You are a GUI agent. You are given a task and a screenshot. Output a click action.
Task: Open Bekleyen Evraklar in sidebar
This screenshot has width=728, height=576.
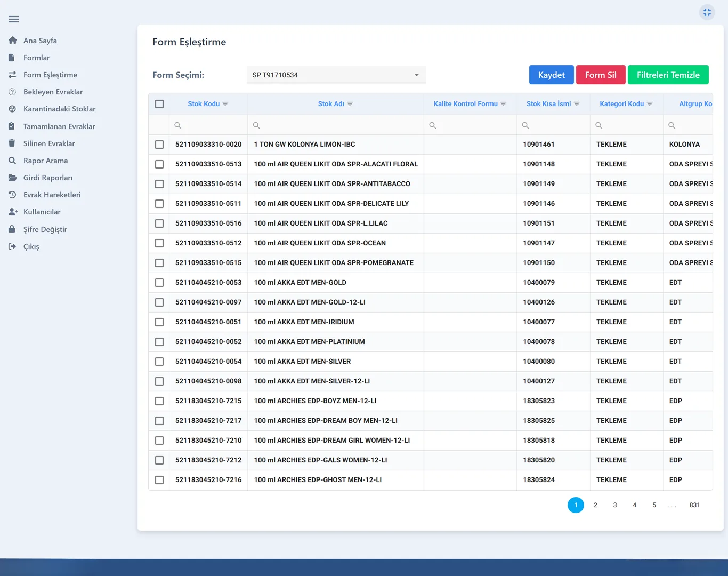click(53, 92)
